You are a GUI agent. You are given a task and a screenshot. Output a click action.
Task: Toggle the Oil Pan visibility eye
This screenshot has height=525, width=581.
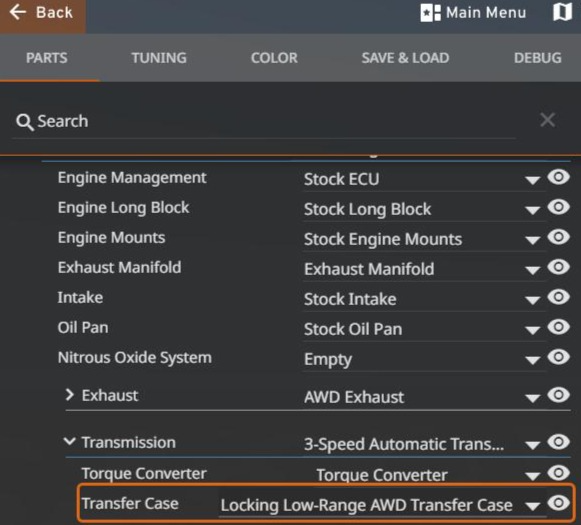coord(558,327)
